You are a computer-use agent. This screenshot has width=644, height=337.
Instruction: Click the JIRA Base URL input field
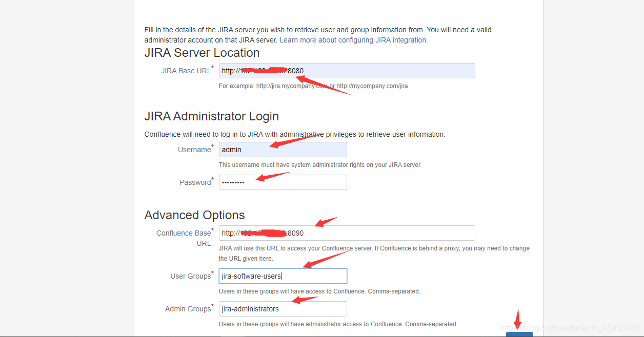[x=347, y=71]
